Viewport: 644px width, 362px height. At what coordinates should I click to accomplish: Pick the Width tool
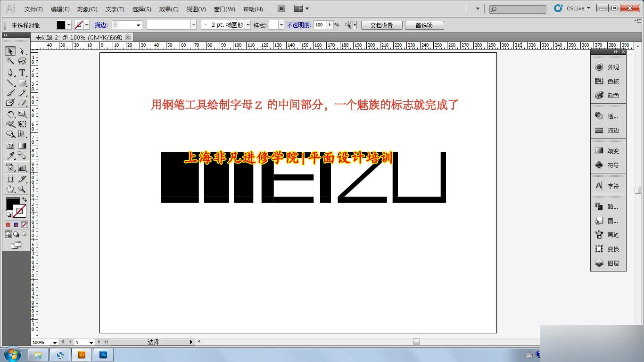pyautogui.click(x=10, y=124)
